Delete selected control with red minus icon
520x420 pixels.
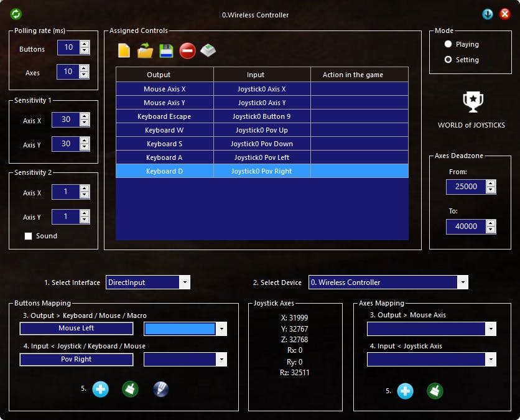tap(187, 51)
